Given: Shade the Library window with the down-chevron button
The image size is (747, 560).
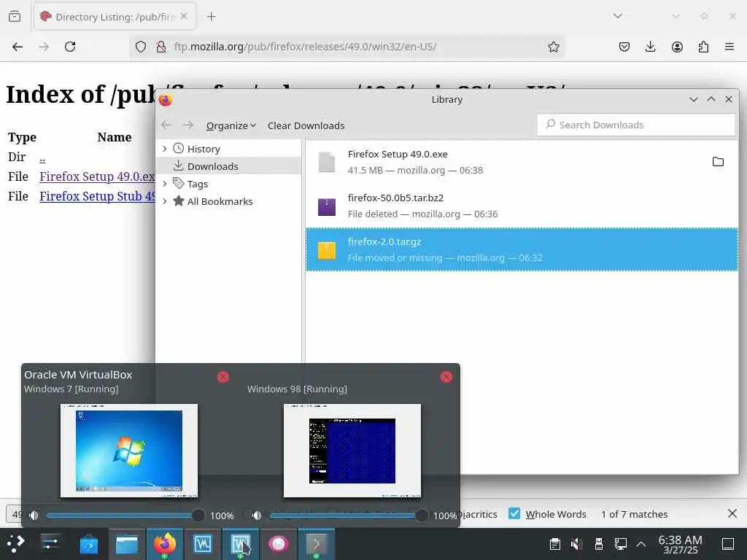Looking at the screenshot, I should 694,99.
